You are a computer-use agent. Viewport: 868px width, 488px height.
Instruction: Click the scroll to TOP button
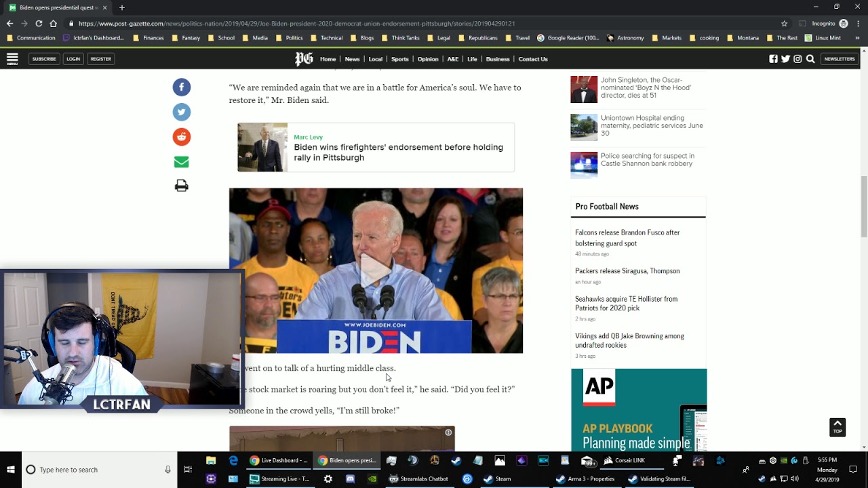(837, 427)
